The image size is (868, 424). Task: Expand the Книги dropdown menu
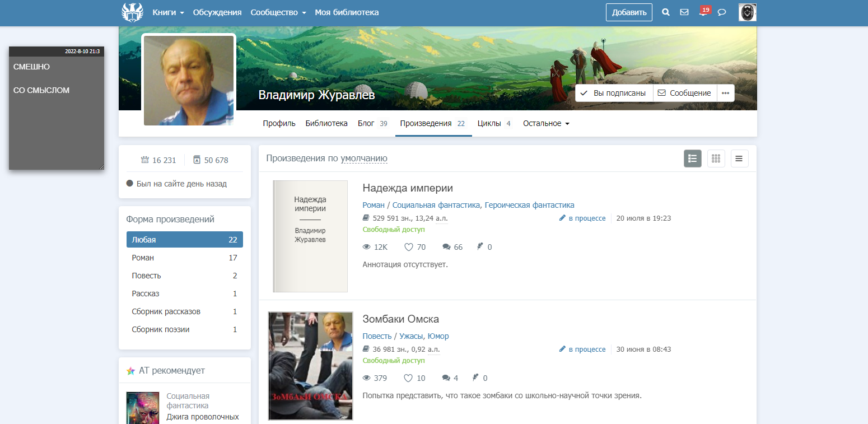click(168, 12)
